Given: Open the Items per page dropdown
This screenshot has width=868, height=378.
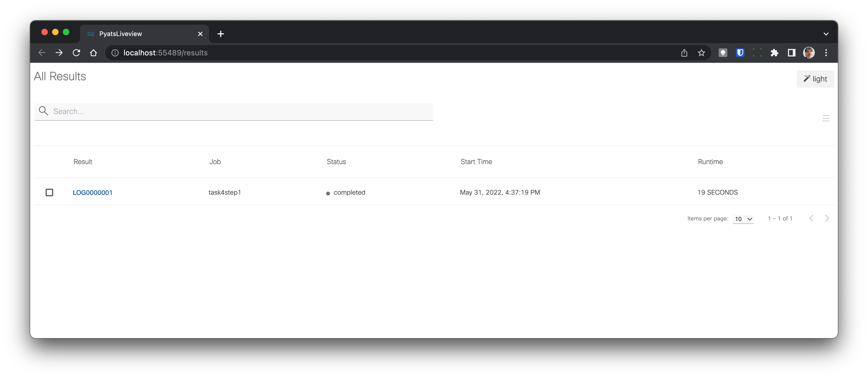Looking at the screenshot, I should (x=743, y=219).
